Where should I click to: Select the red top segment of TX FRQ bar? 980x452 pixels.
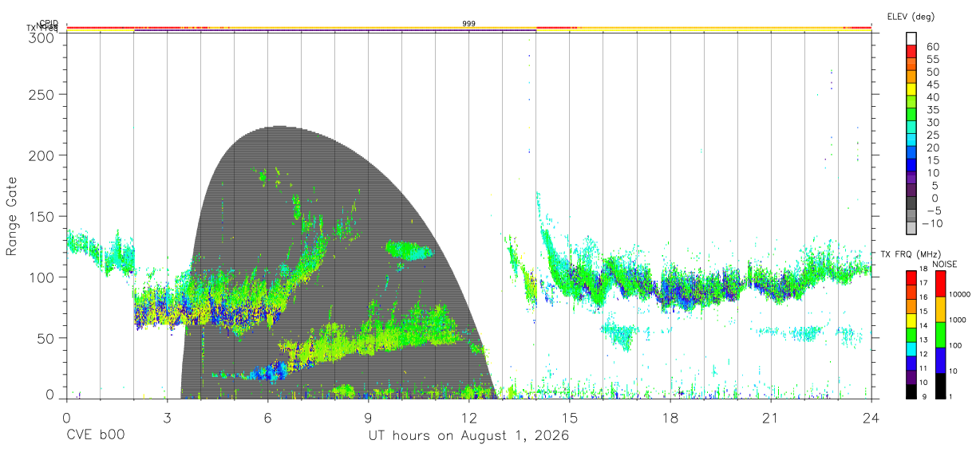click(x=911, y=277)
